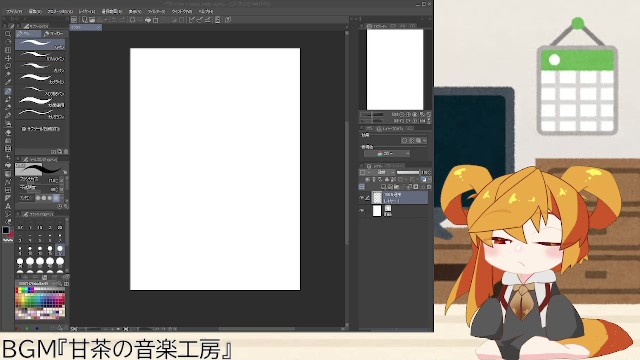
Task: Select the Balloon tool
Action: click(8, 214)
